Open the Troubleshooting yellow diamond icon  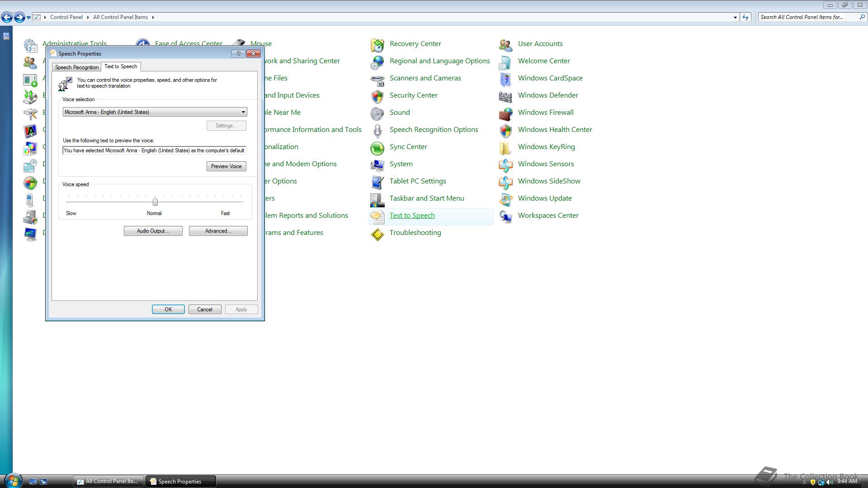click(x=377, y=233)
